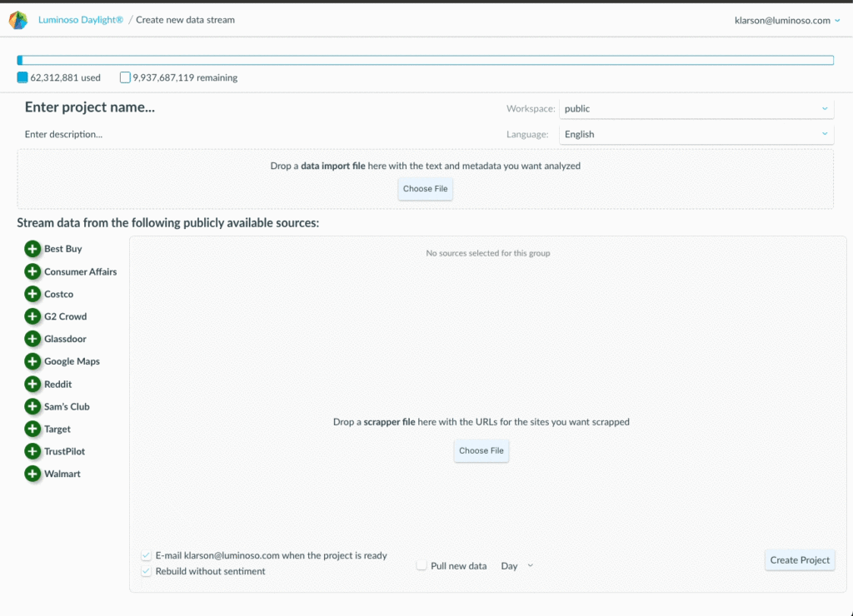Viewport: 853px width, 616px height.
Task: Add Target source with plus icon
Action: (32, 429)
